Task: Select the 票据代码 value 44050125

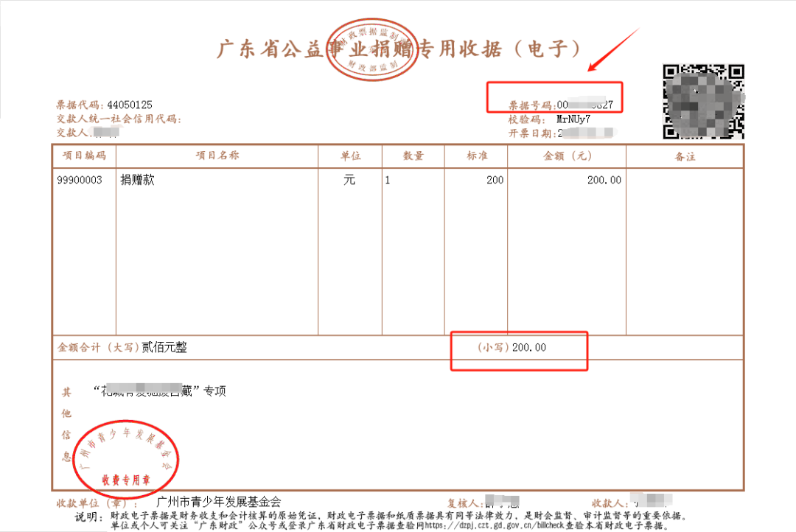Action: click(x=130, y=105)
